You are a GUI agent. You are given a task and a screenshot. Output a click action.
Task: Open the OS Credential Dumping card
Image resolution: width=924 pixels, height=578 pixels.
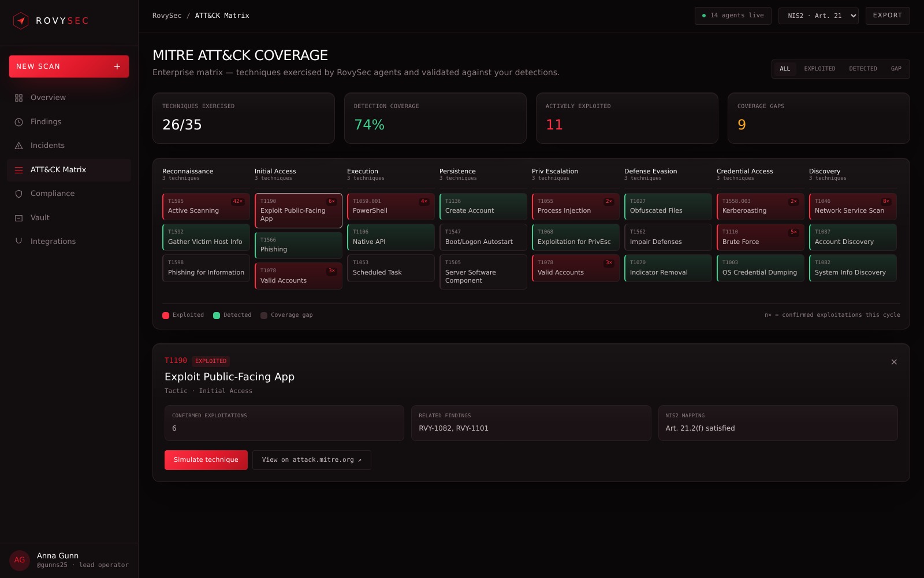click(x=761, y=268)
